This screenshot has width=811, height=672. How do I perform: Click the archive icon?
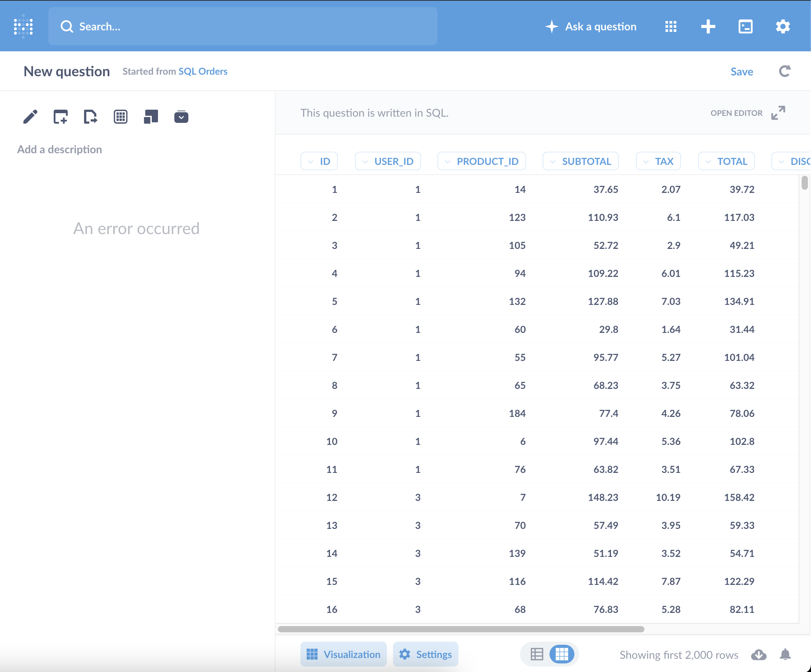coord(181,117)
